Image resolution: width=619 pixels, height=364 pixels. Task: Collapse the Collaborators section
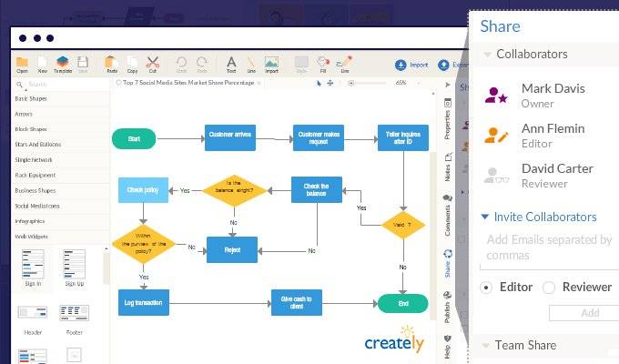pyautogui.click(x=487, y=55)
